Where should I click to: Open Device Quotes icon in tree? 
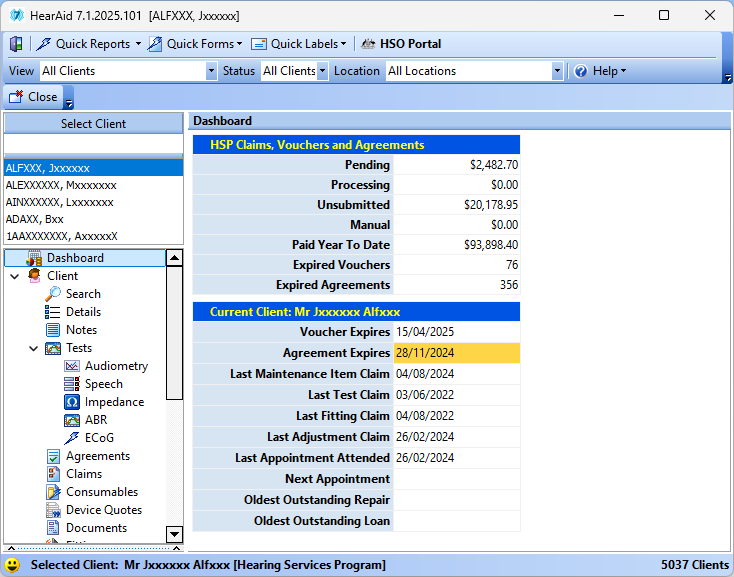53,510
